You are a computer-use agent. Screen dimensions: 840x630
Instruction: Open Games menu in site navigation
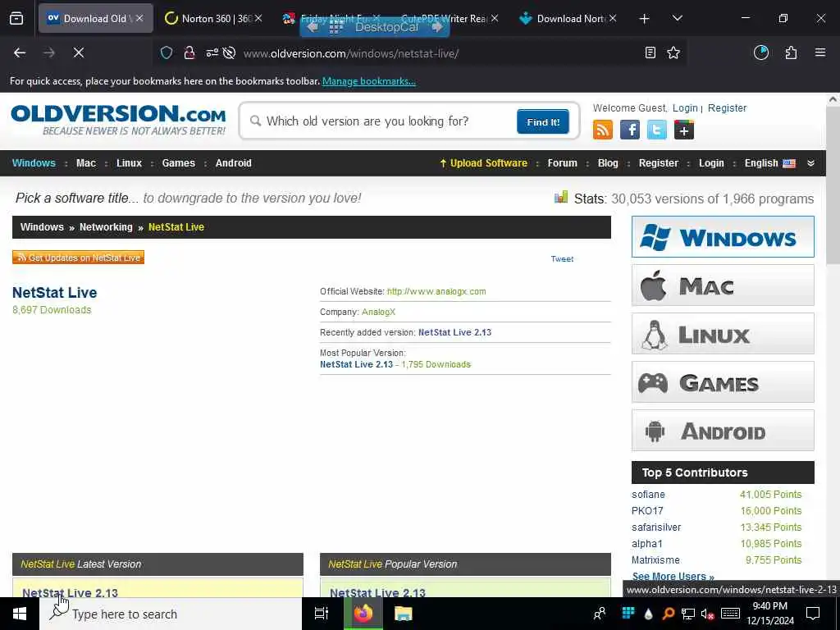pyautogui.click(x=178, y=163)
